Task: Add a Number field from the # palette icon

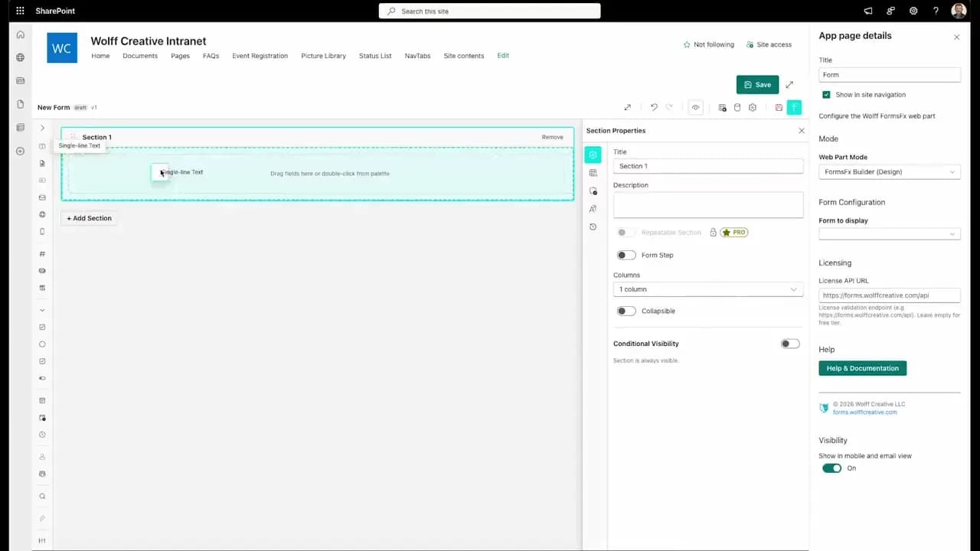Action: point(42,254)
